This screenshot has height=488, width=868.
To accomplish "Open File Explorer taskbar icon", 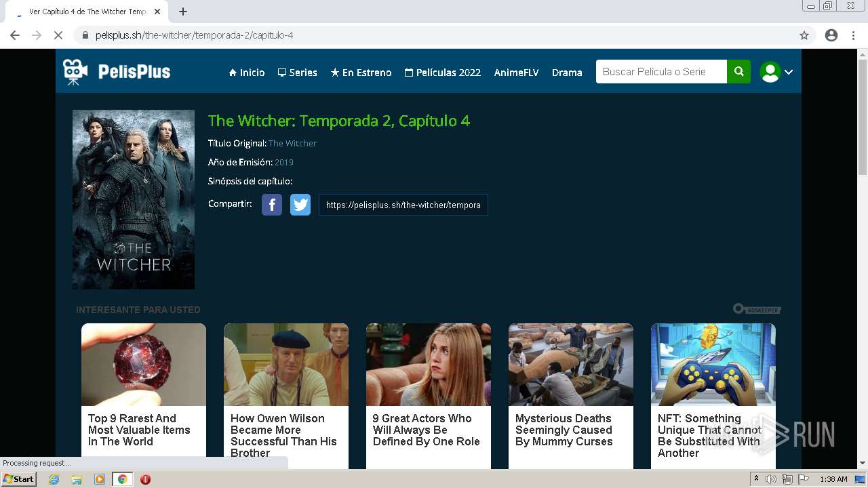I will click(x=77, y=479).
